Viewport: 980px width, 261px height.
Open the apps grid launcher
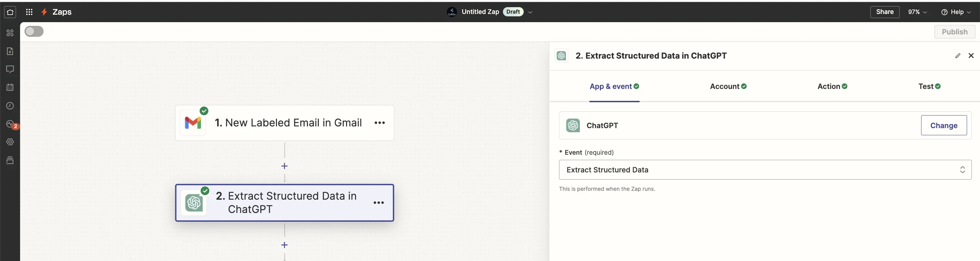click(29, 12)
